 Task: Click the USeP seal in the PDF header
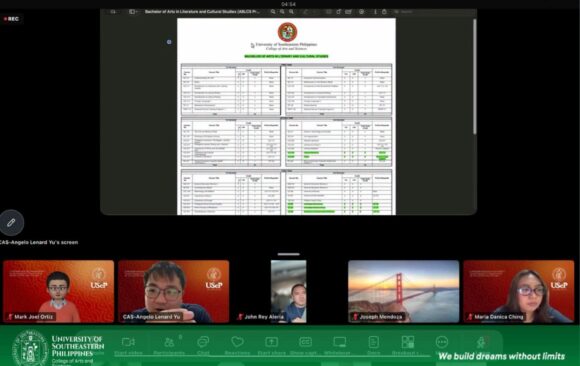[x=287, y=32]
